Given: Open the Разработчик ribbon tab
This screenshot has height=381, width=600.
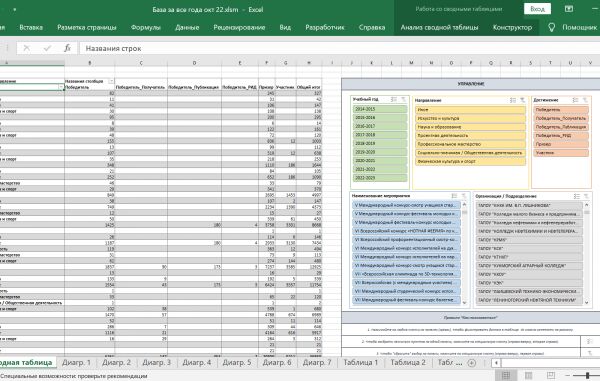Looking at the screenshot, I should point(325,27).
